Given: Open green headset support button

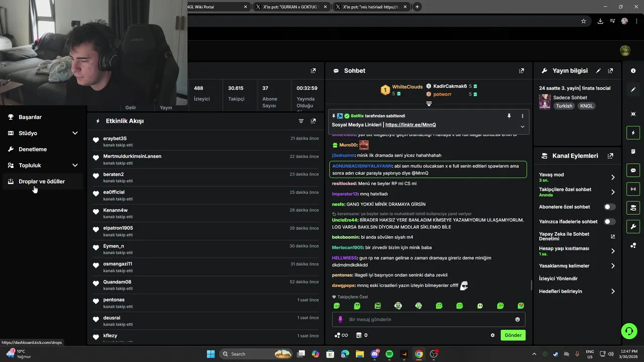Looking at the screenshot, I should tap(629, 331).
